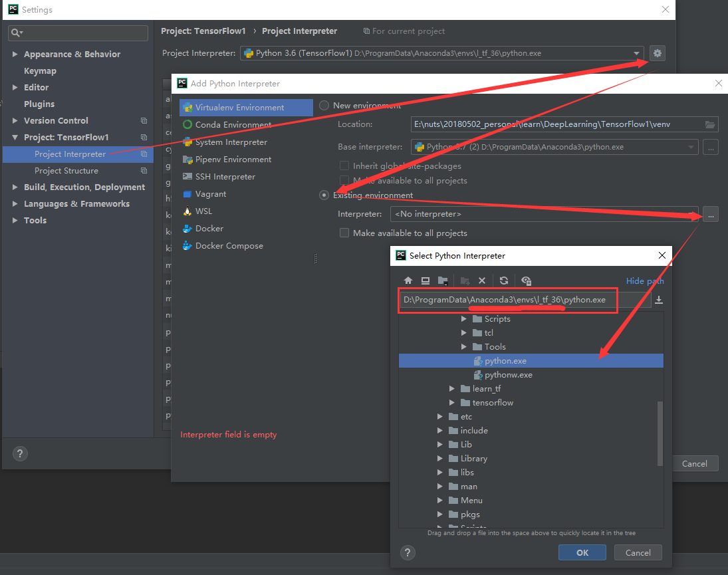Toggle Inherit global site-packages checkbox

(344, 166)
